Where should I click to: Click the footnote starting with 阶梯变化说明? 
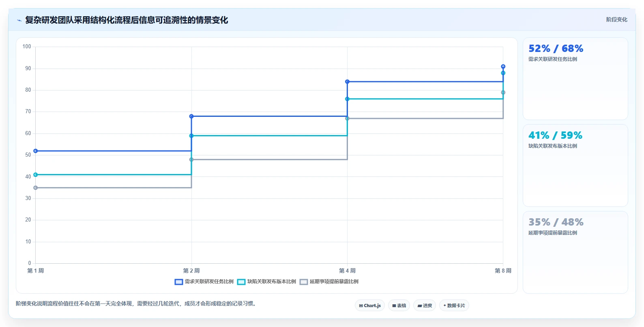pyautogui.click(x=137, y=304)
